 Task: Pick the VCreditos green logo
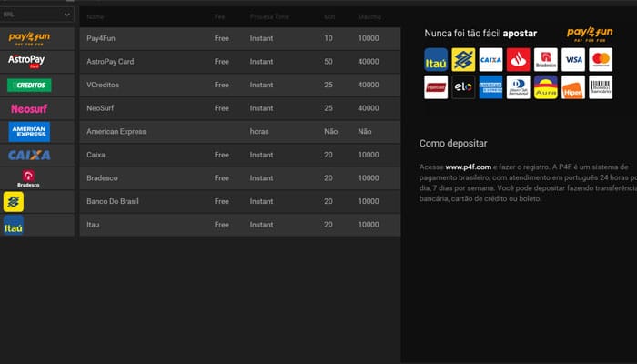click(x=29, y=85)
